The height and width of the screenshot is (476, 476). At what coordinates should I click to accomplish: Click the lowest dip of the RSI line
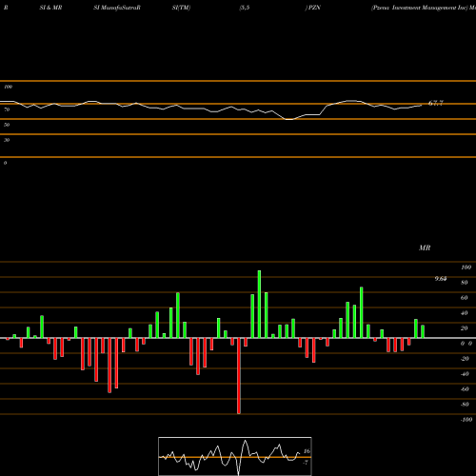click(289, 119)
